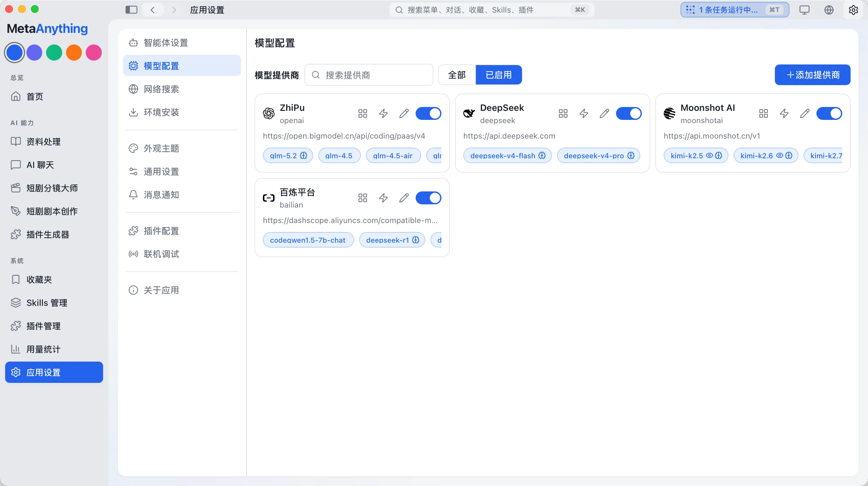Screen dimensions: 868x486
Task: Open 插件配置 settings section
Action: tap(182, 231)
